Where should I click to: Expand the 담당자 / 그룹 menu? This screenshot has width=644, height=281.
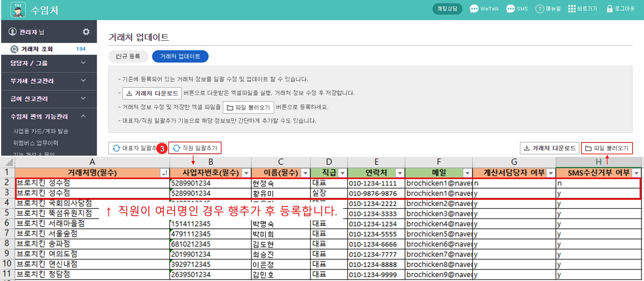83,63
